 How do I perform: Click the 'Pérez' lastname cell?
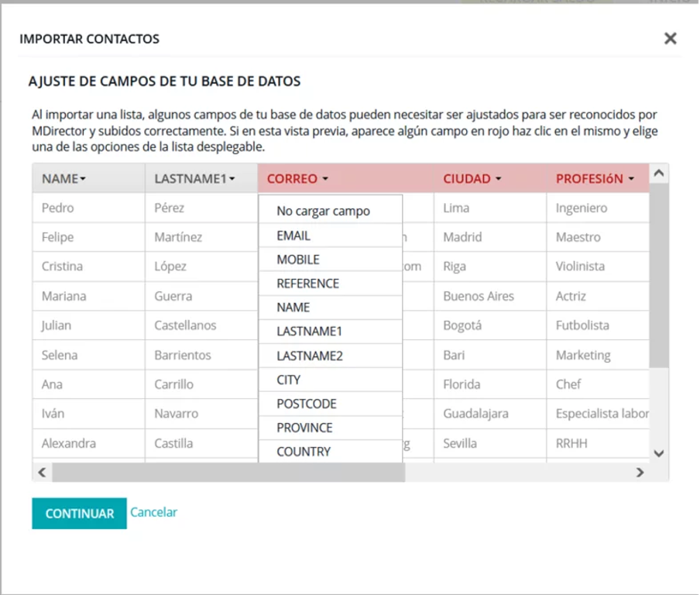click(201, 208)
